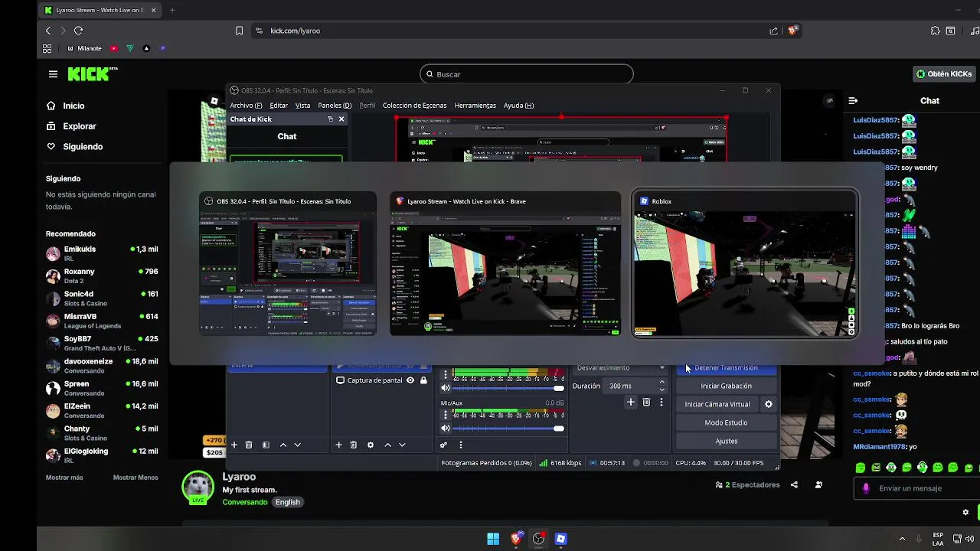Click the share icon in address bar
This screenshot has height=551, width=980.
click(773, 31)
